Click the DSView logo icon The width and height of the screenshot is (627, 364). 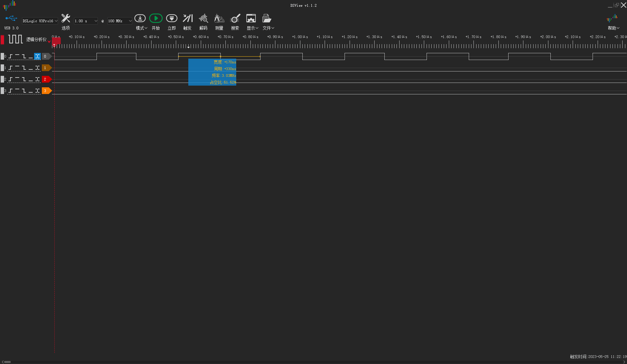tap(9, 5)
